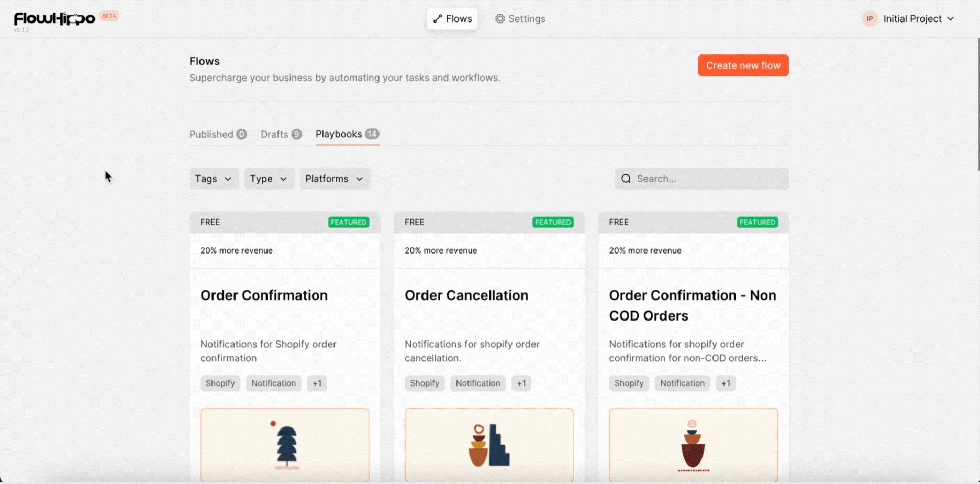Click FEATURED badge on Order Confirmation card
The width and height of the screenshot is (980, 484).
[349, 222]
